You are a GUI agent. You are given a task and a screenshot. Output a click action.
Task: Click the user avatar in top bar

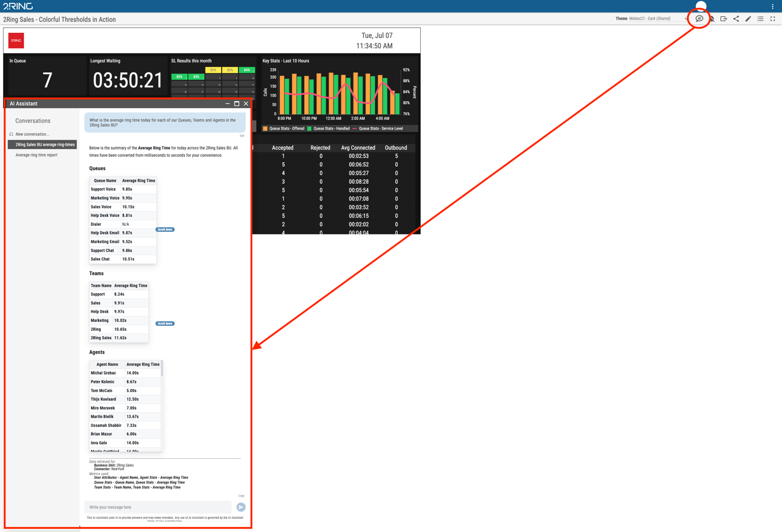coord(700,6)
